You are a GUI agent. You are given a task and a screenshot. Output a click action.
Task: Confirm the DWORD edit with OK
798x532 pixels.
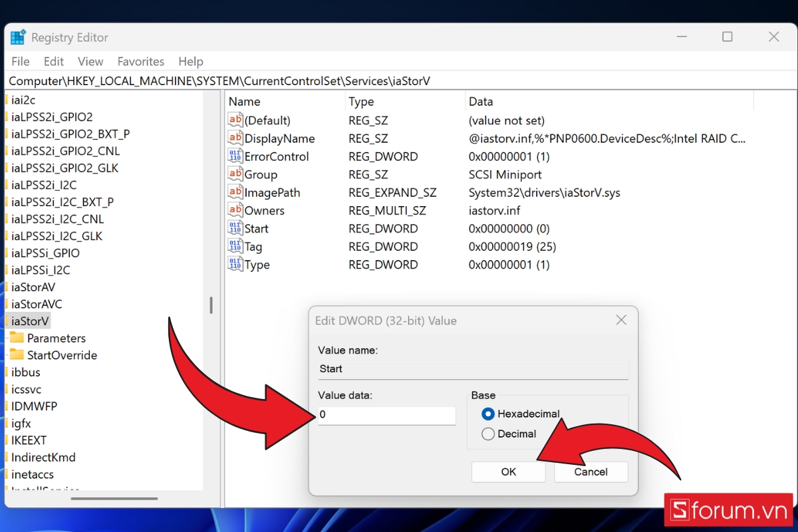coord(509,471)
